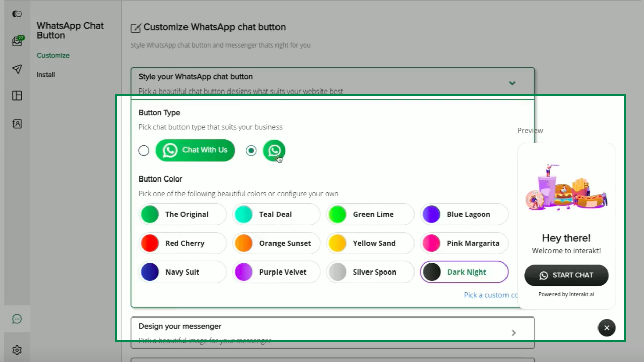The height and width of the screenshot is (362, 644).
Task: Open the Install menu item
Action: coord(45,75)
